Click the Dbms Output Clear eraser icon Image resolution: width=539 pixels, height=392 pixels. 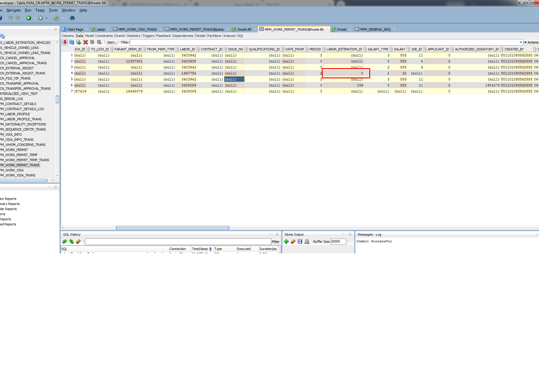pyautogui.click(x=293, y=242)
